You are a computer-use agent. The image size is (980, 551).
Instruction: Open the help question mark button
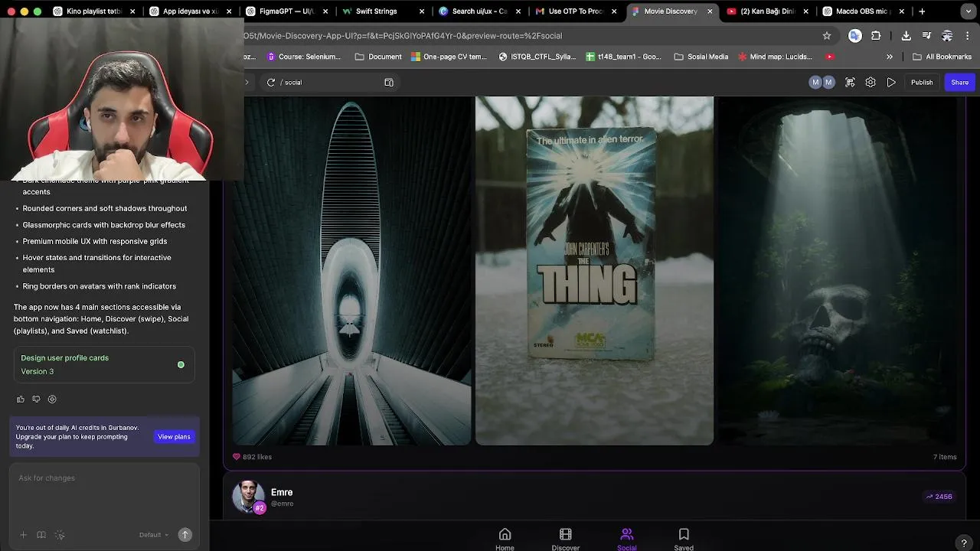click(964, 543)
